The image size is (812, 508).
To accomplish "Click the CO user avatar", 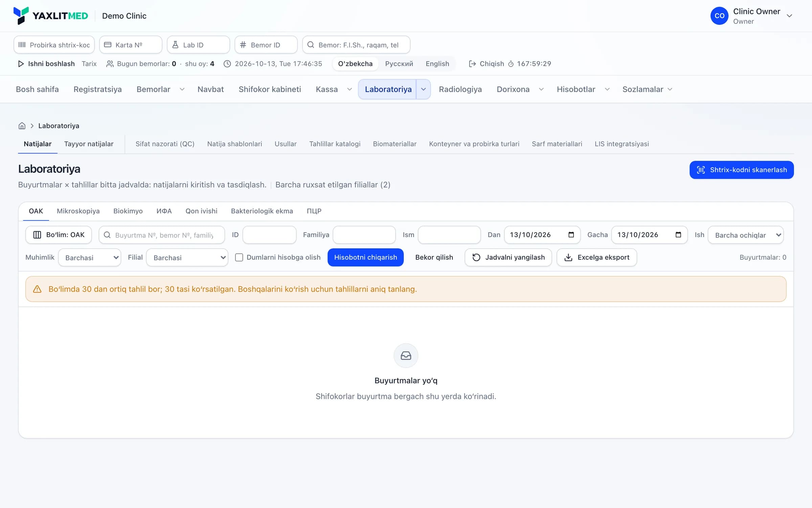I will pyautogui.click(x=719, y=16).
